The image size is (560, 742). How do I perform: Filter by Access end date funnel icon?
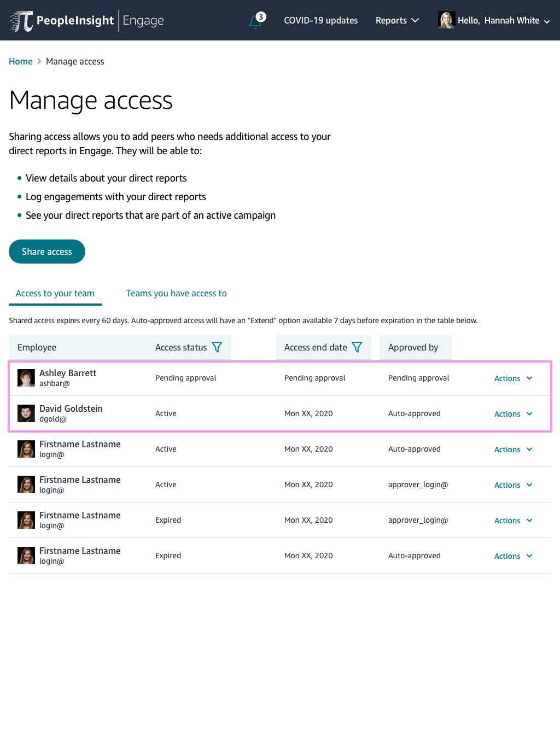pos(357,347)
